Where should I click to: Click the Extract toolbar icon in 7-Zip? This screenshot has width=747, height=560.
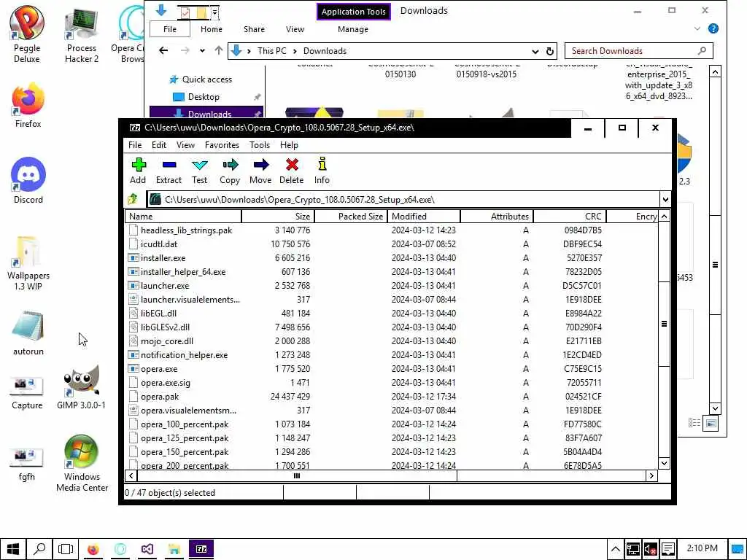(169, 171)
